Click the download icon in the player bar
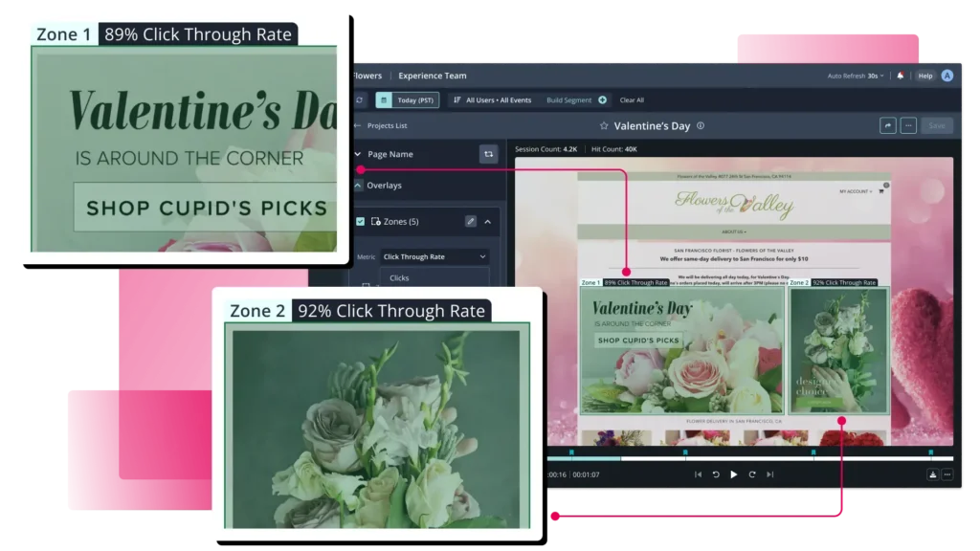The height and width of the screenshot is (551, 980). [933, 474]
